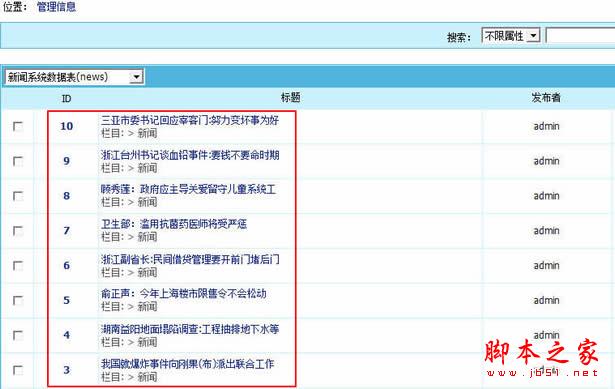Click the ID column header

pos(66,99)
